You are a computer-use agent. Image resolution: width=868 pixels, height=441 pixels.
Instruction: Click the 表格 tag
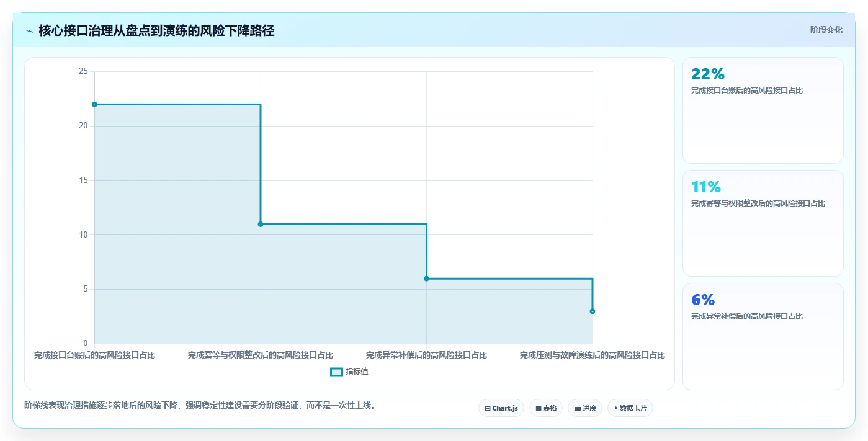546,408
